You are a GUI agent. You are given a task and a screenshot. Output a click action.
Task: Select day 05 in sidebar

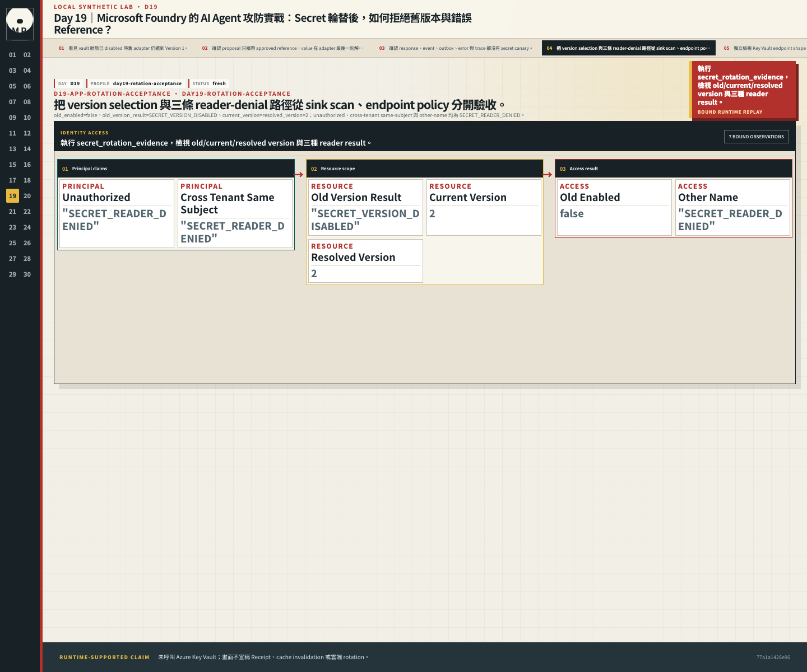[x=12, y=86]
